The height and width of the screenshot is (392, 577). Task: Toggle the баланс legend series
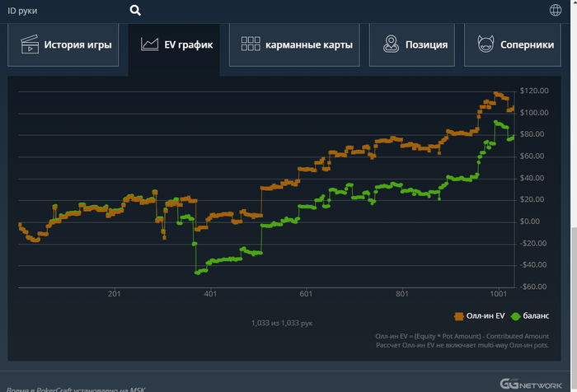[530, 316]
